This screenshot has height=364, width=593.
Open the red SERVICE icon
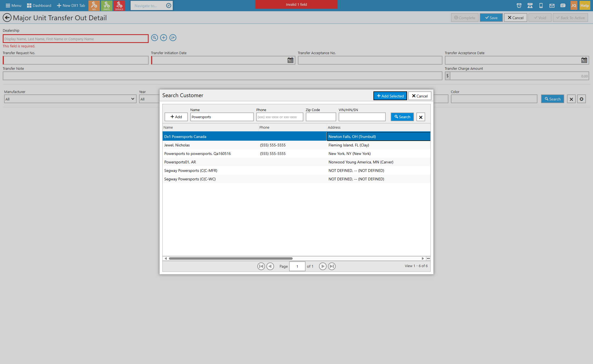tap(119, 5)
